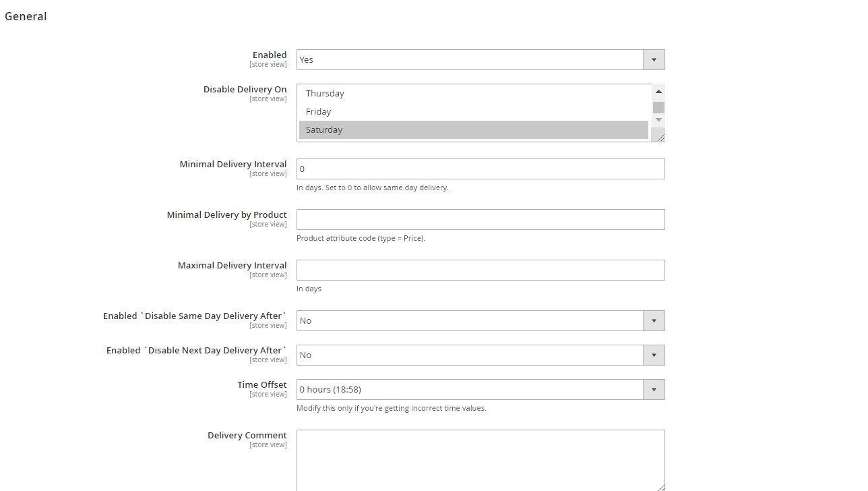Click the Maximal Delivery Interval input
Image resolution: width=868 pixels, height=491 pixels.
[x=480, y=270]
